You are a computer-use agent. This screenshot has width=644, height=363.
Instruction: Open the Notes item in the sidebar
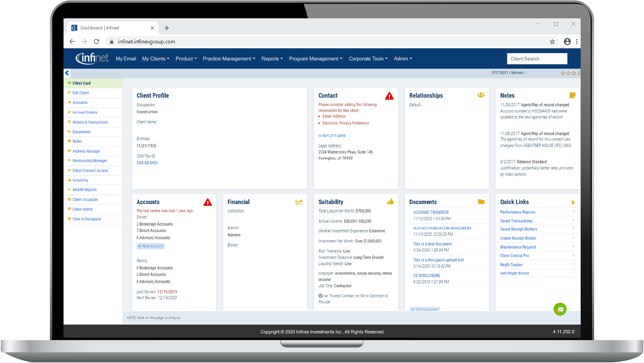(77, 142)
